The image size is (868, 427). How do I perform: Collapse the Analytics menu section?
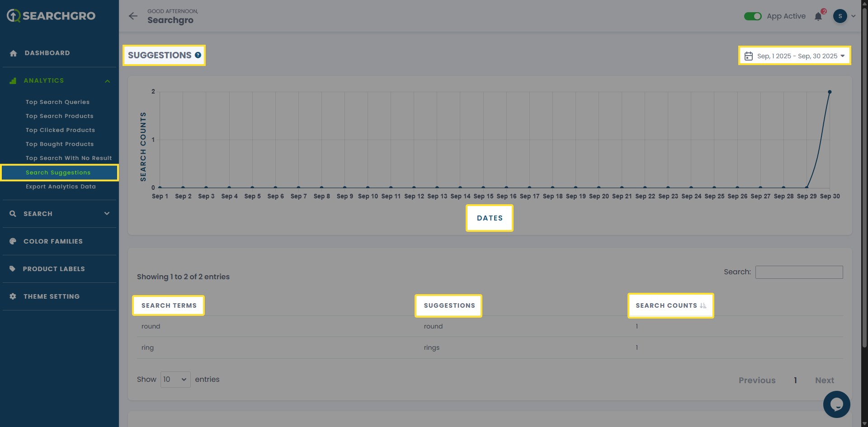click(107, 81)
